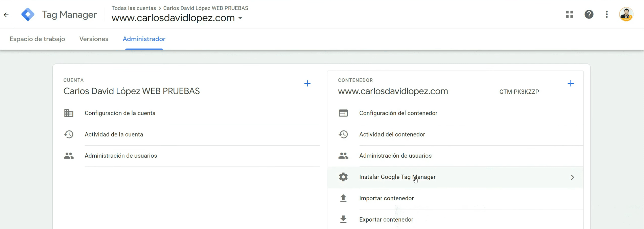
Task: Click the chevron next to Instalar Google Tag Manager
Action: 572,177
